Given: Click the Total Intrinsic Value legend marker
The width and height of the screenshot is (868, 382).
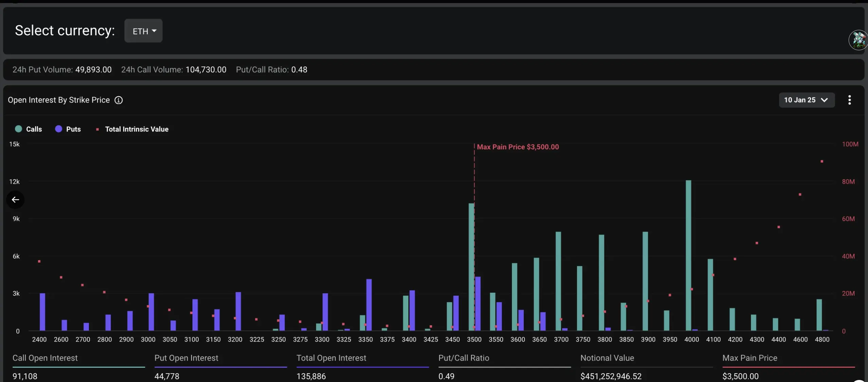Looking at the screenshot, I should 97,129.
